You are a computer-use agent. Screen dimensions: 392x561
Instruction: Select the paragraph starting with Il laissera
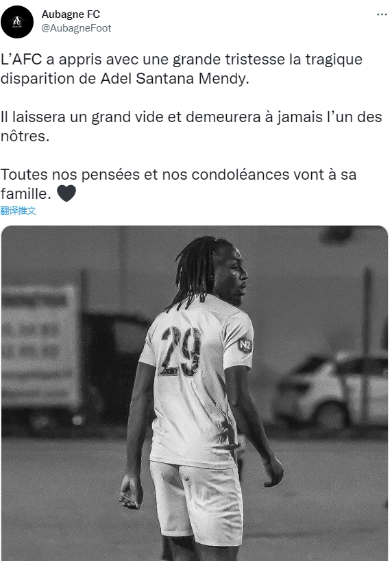(191, 126)
